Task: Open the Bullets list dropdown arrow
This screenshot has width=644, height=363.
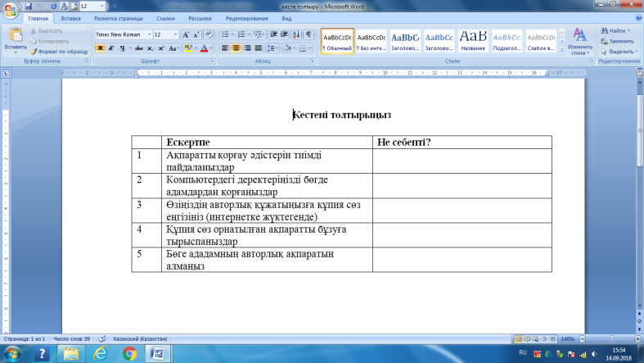Action: pos(232,35)
